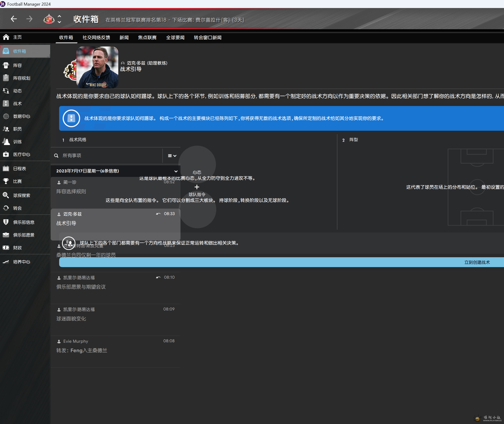Click the 阵型 formation pitch diagram
This screenshot has height=424, width=504.
click(x=476, y=187)
